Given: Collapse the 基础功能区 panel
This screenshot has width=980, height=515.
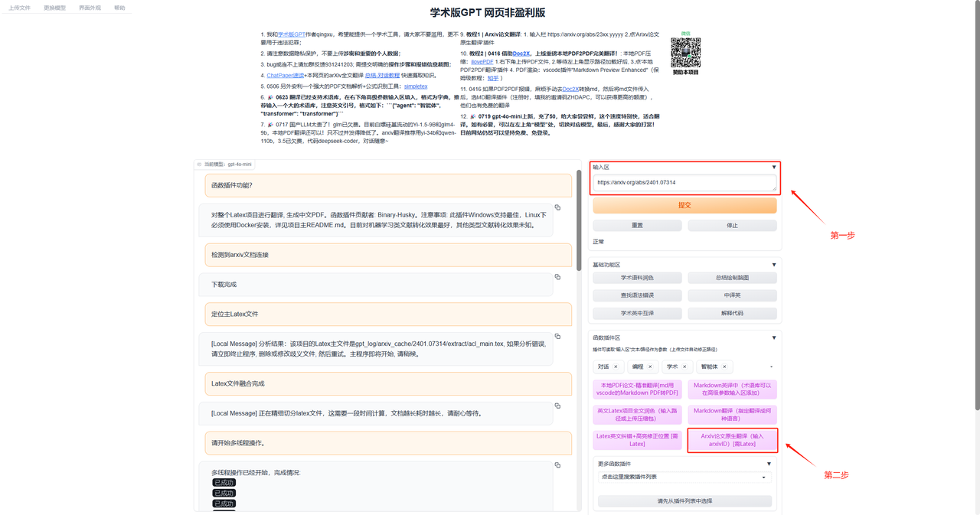Looking at the screenshot, I should tap(773, 265).
